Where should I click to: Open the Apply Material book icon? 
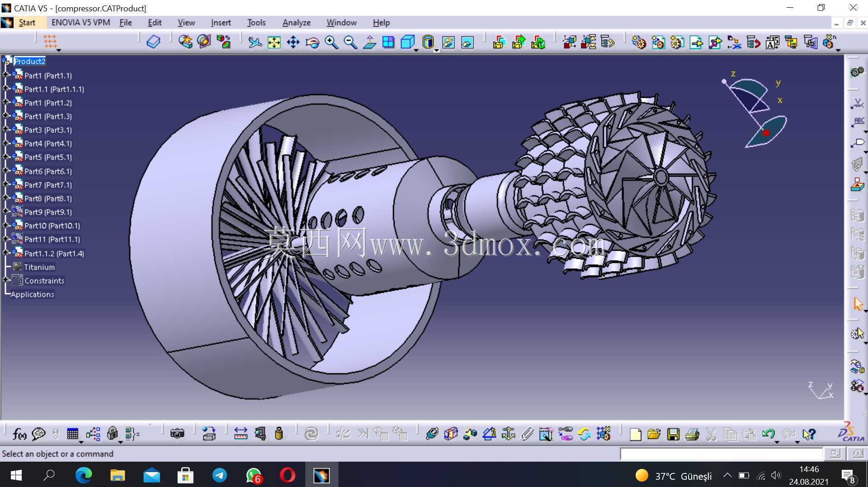(154, 42)
